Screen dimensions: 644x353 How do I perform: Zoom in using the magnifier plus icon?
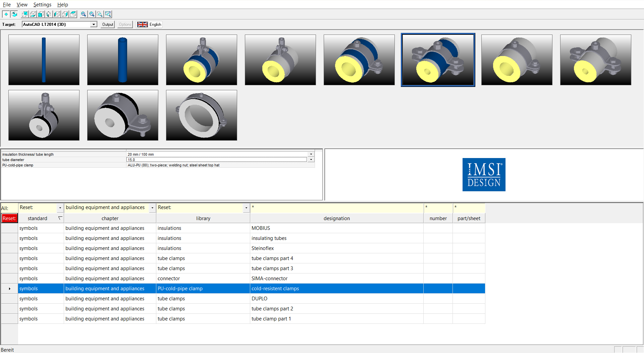tap(84, 14)
